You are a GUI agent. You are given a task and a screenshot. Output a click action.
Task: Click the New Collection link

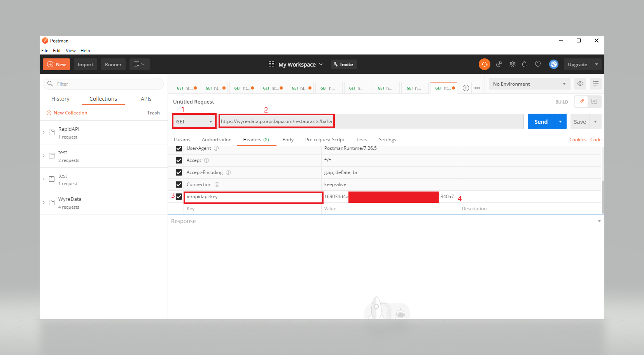pyautogui.click(x=67, y=113)
